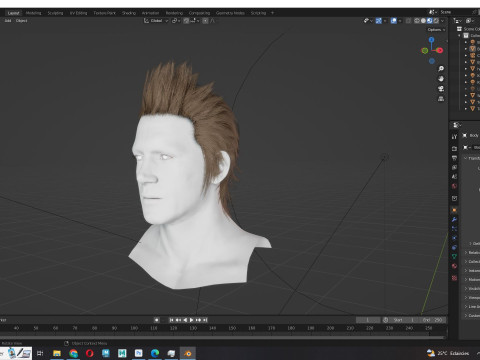Image resolution: width=480 pixels, height=360 pixels.
Task: Click the End frame 250 field
Action: (433, 320)
